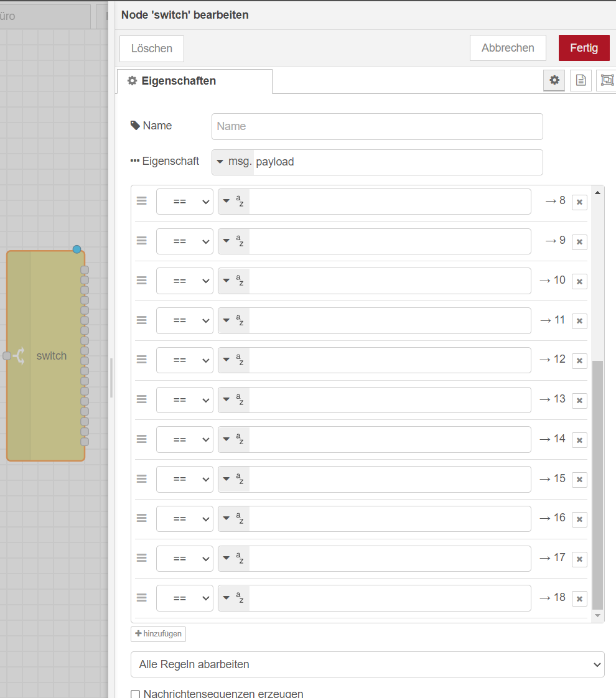Grab reorder handle of rule 17
This screenshot has width=616, height=698.
141,557
